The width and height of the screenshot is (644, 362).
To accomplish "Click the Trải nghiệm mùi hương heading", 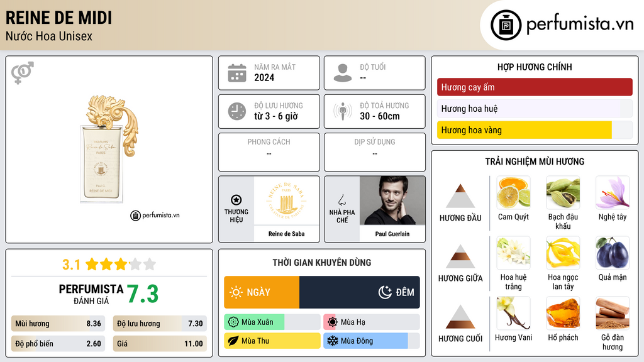I will [x=535, y=162].
